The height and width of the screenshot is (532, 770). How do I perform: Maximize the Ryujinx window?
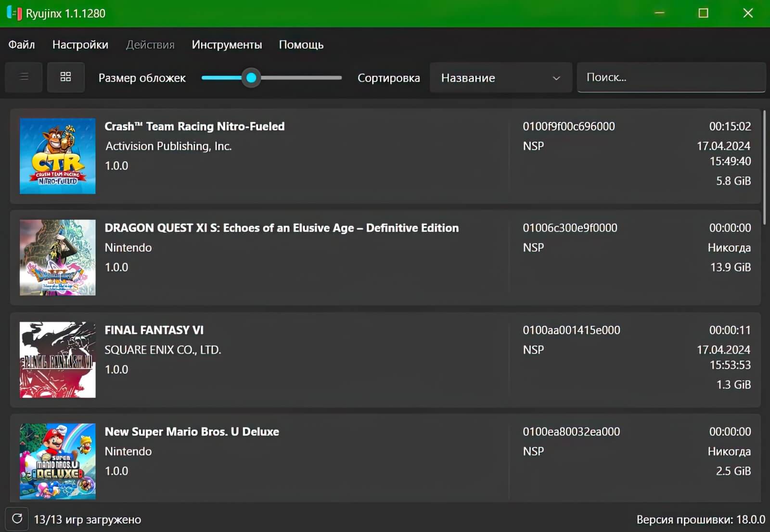(703, 13)
